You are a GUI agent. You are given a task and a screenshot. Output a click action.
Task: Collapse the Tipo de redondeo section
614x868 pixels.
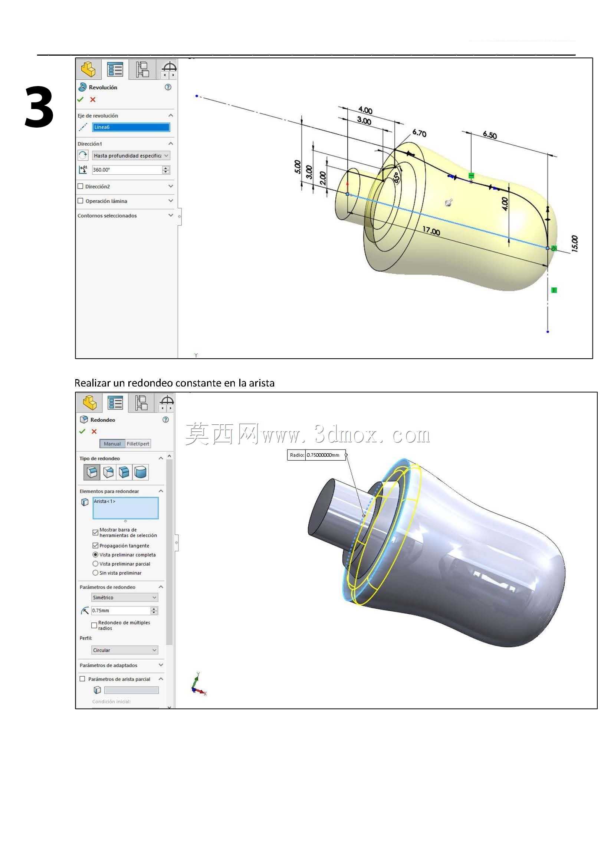pos(161,458)
